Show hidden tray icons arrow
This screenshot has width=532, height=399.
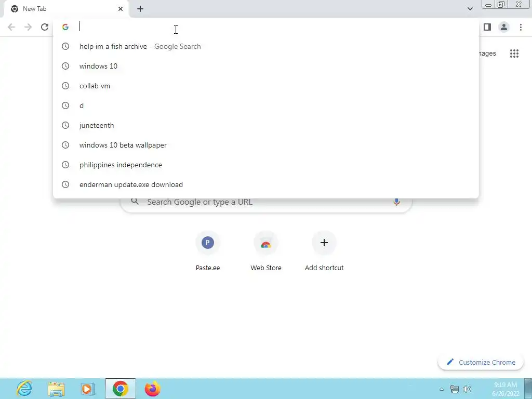[x=442, y=389]
